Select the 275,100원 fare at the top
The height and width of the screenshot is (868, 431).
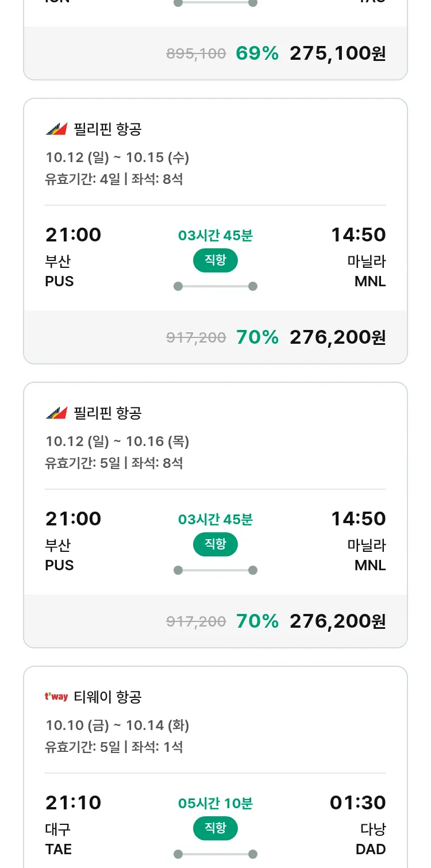[x=337, y=53]
